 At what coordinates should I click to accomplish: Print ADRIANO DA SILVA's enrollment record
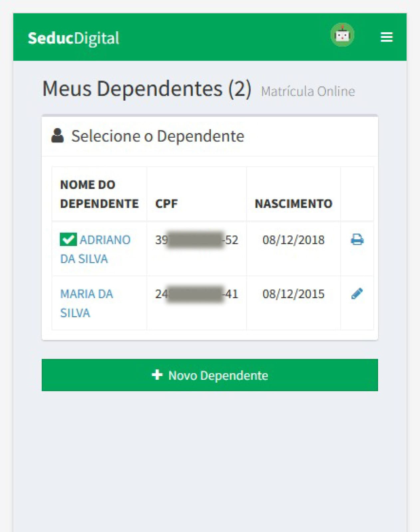pos(357,239)
